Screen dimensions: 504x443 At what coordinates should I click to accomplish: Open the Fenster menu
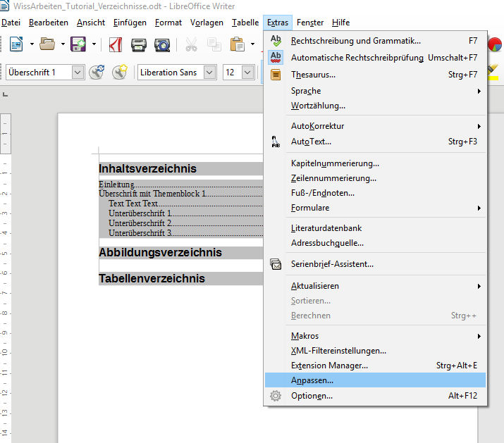310,23
